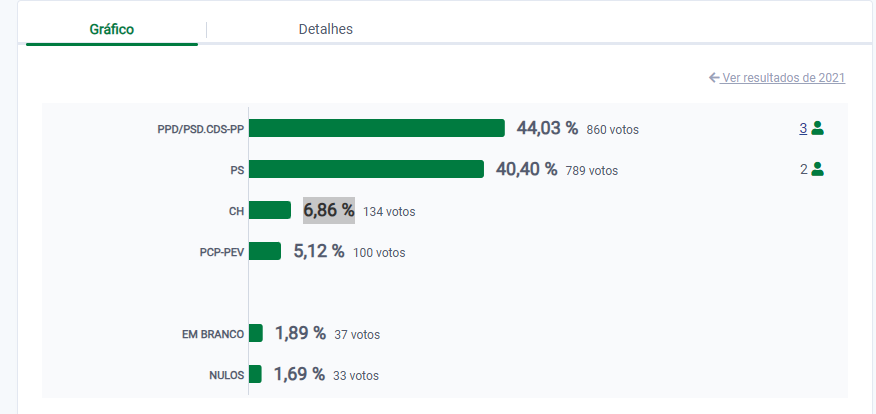The image size is (876, 414).
Task: Click the PPD/PSD.CDS-PP green bar
Action: click(x=376, y=128)
